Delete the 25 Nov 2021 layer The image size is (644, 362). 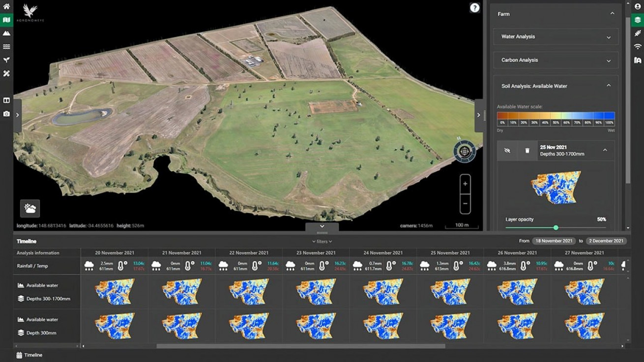click(x=527, y=151)
